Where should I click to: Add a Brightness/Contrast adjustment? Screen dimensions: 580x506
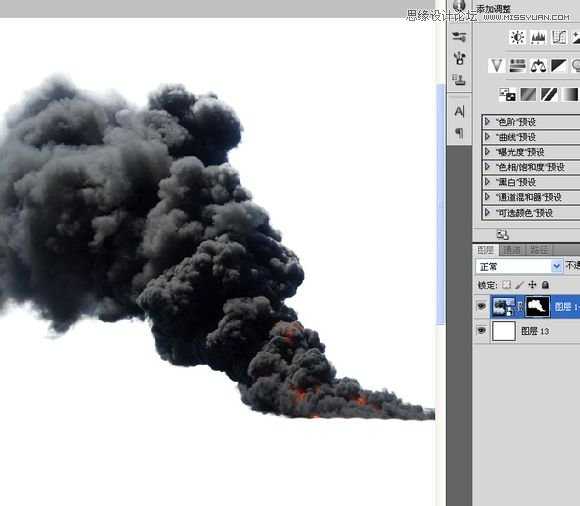(x=517, y=38)
